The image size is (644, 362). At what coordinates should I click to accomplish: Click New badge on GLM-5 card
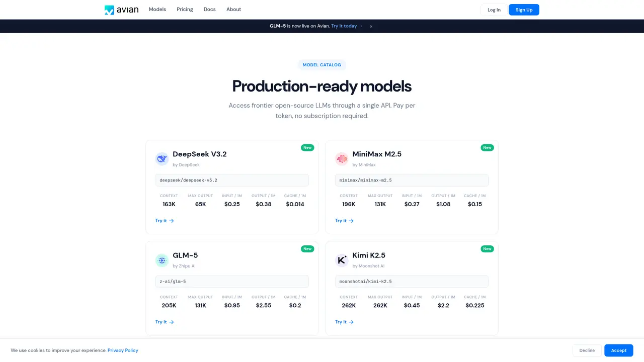pos(307,249)
